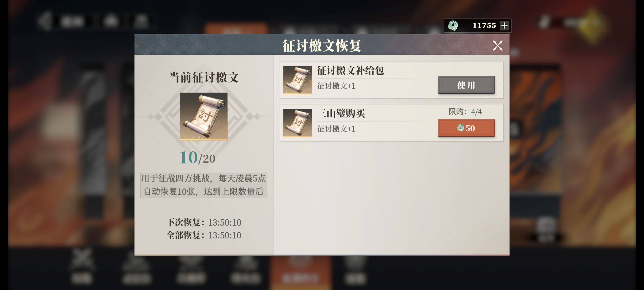
Task: Click the 三山璧购买 item title
Action: tap(341, 114)
